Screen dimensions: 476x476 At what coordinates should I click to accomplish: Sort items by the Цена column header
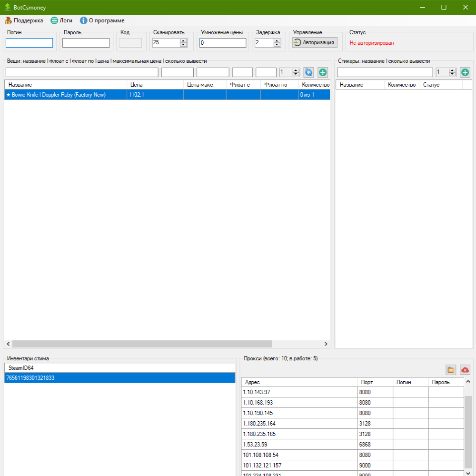(155, 85)
